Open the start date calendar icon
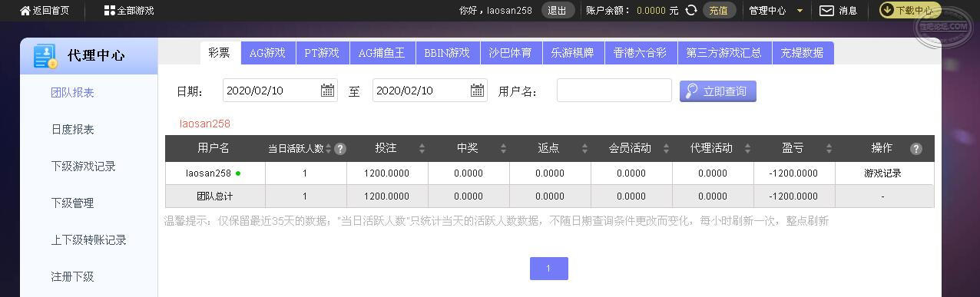Viewport: 980px width, 297px height. point(327,91)
